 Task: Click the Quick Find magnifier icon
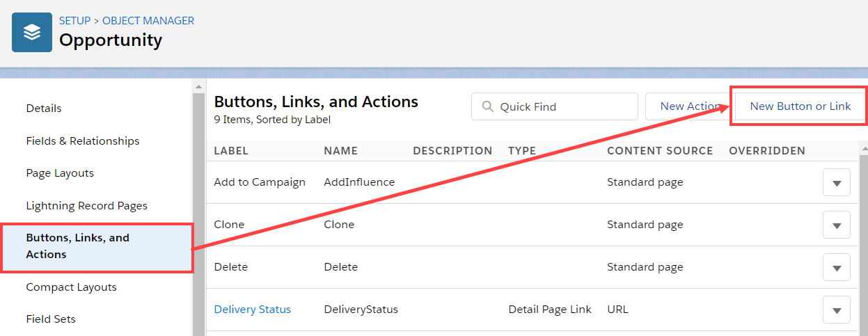pos(487,106)
